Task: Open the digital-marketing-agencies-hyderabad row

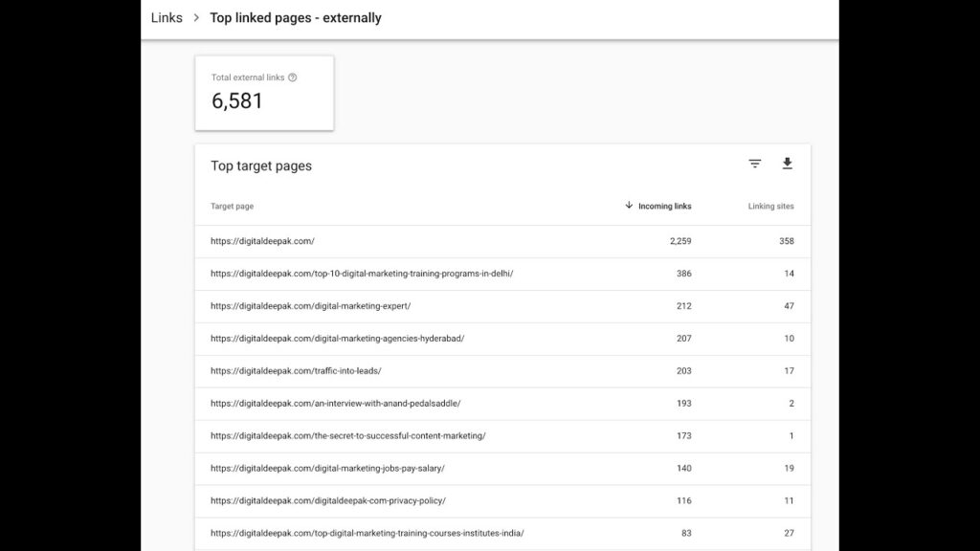Action: (x=502, y=339)
